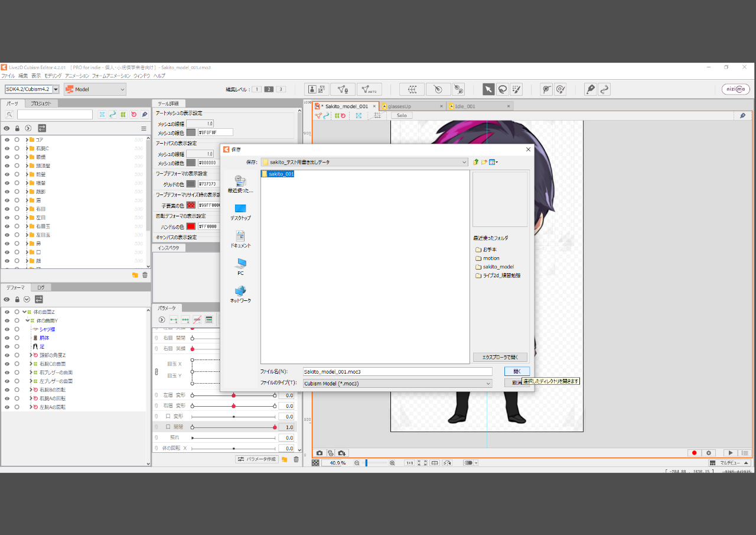Toggle lock circle for 右目 part

tap(17, 209)
